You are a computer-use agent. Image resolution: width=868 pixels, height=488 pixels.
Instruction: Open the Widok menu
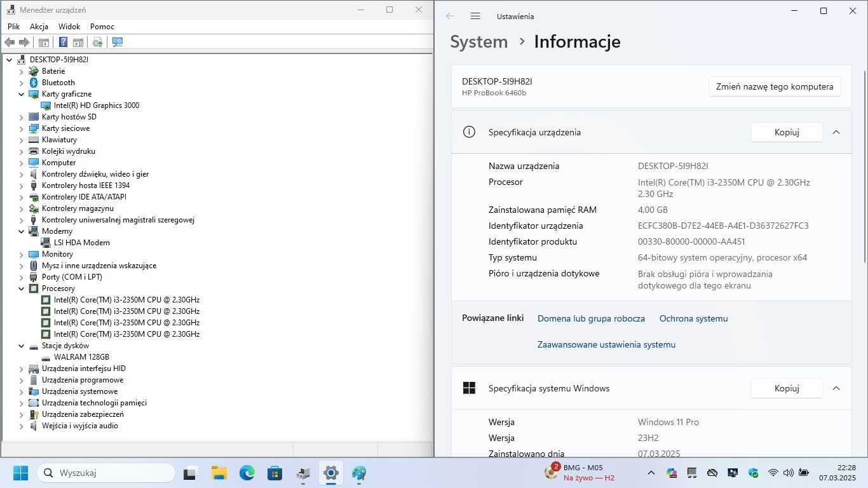click(69, 27)
